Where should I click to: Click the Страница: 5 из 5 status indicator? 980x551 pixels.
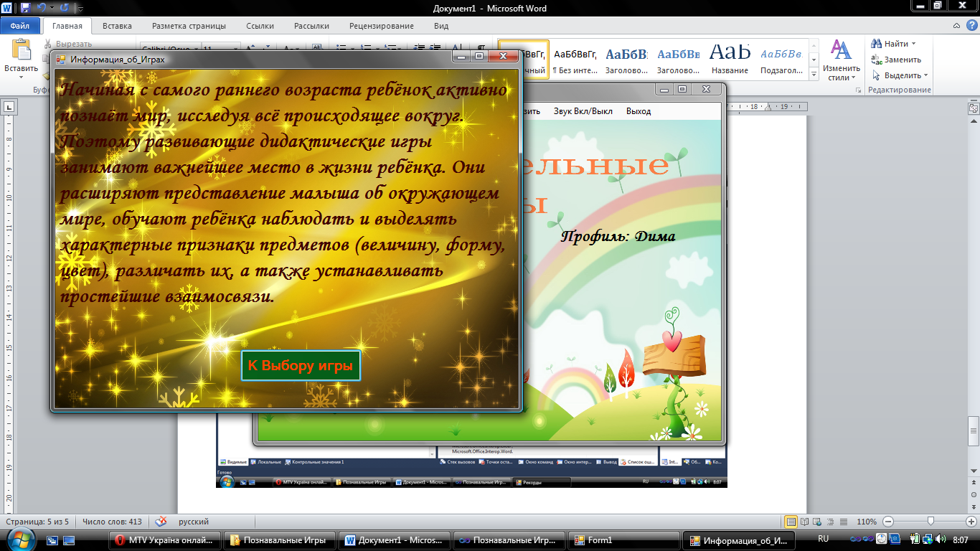39,522
